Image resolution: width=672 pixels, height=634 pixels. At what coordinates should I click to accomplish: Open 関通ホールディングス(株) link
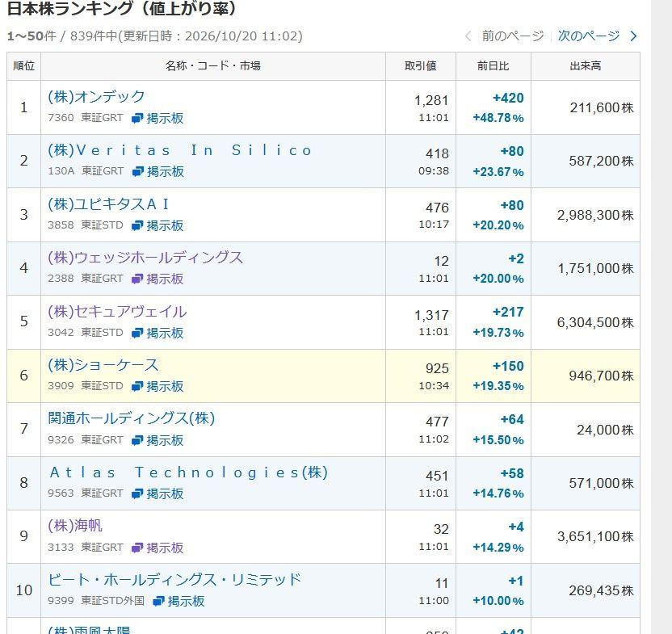[x=132, y=418]
